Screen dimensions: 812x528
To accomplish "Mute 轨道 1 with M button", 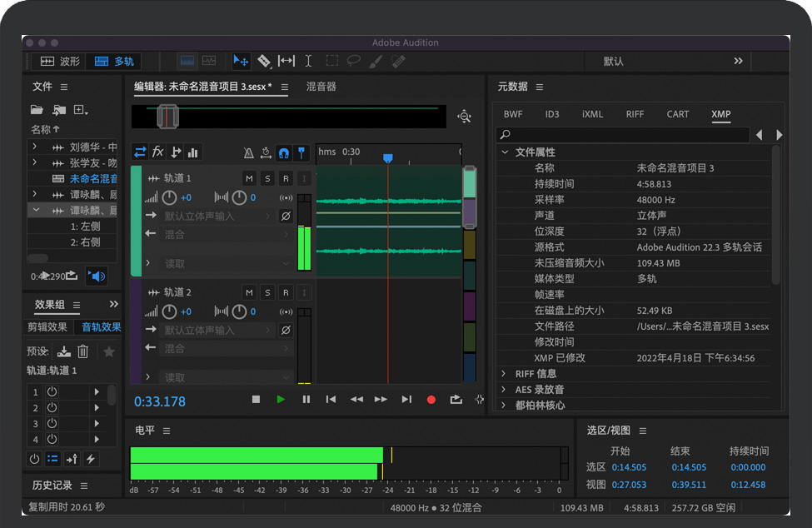I will point(249,178).
